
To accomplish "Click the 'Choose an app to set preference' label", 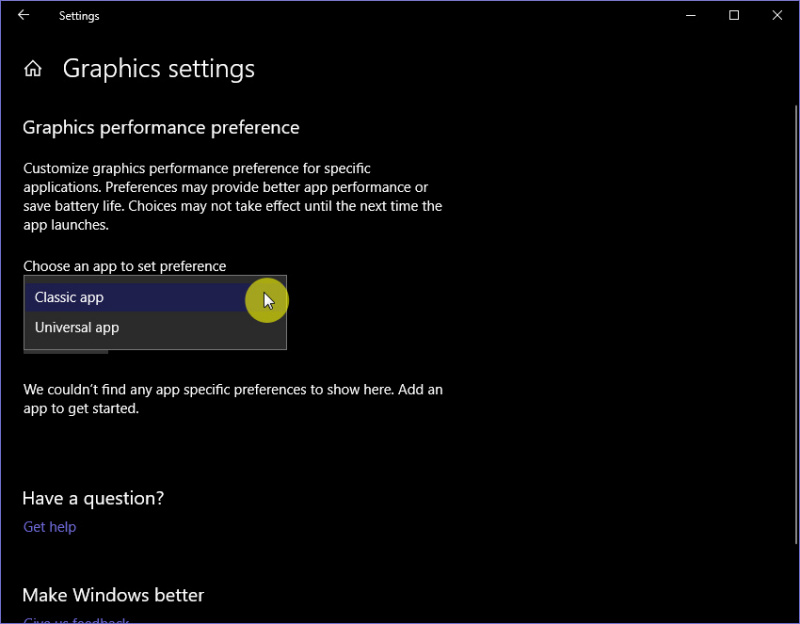I will [124, 266].
